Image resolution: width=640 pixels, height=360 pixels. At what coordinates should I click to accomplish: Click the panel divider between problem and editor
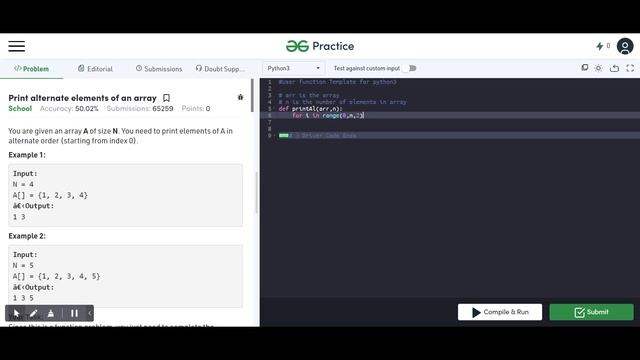pyautogui.click(x=257, y=192)
